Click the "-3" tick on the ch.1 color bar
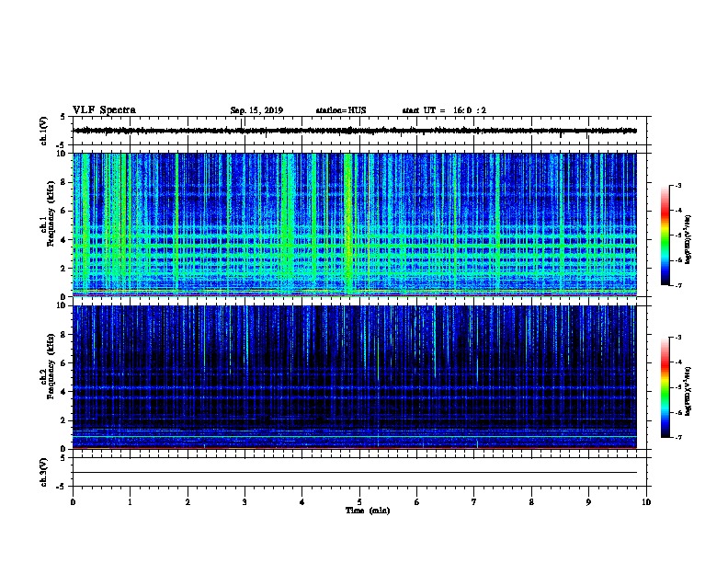 click(x=678, y=186)
